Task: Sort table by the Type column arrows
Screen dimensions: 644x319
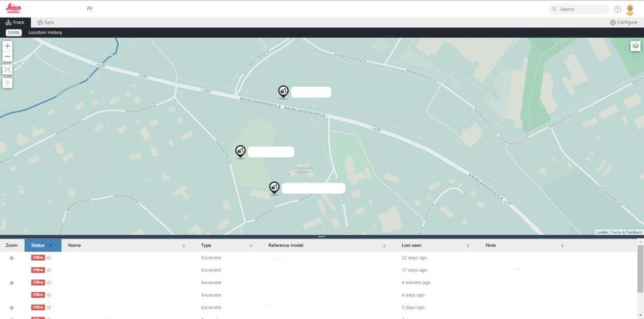Action: click(x=251, y=245)
